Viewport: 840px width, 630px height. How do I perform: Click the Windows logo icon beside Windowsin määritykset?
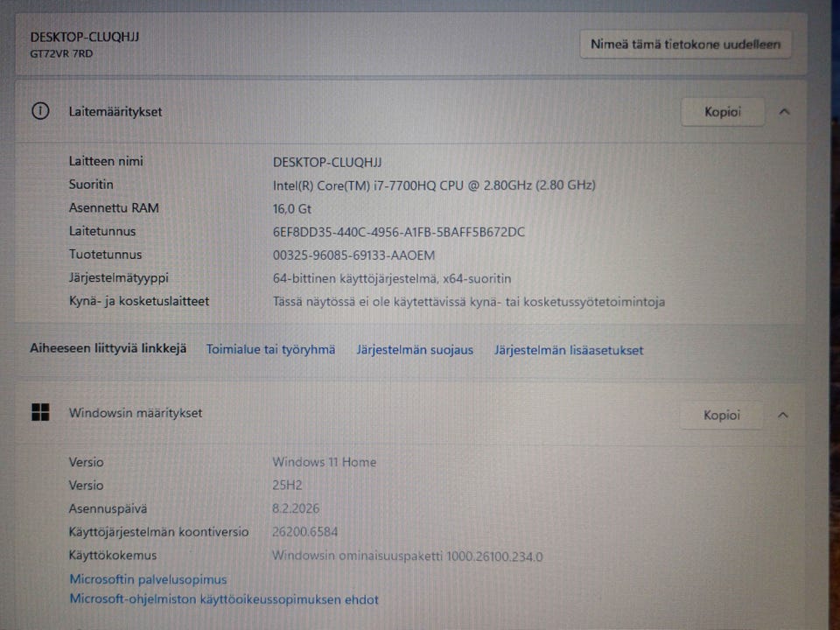click(40, 412)
